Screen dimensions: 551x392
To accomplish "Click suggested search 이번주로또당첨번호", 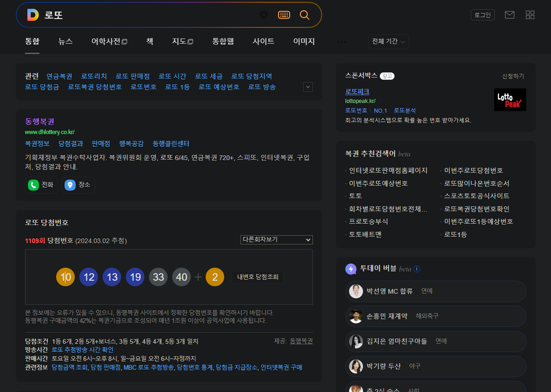I will 473,170.
